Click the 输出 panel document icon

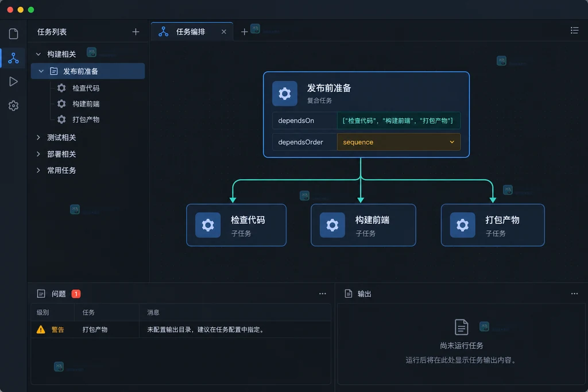pyautogui.click(x=349, y=294)
